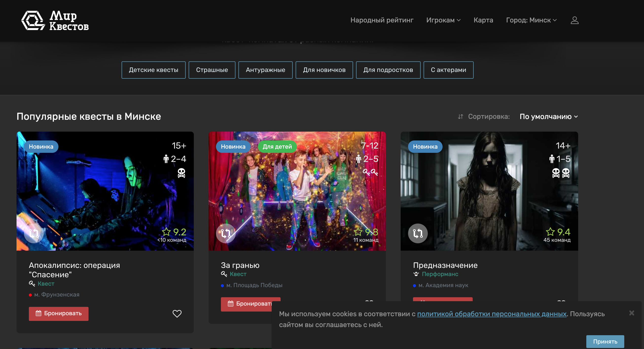
Task: Click the Апокалипсис quest thumbnail image
Action: pyautogui.click(x=105, y=191)
